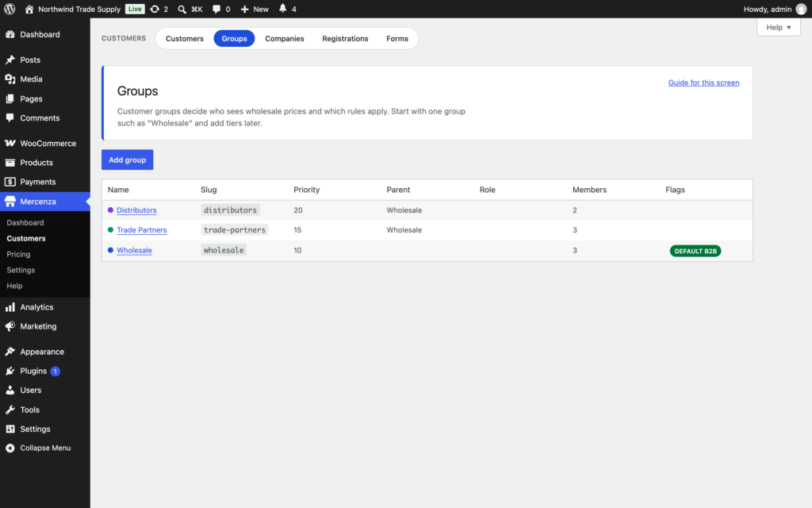The image size is (812, 508).
Task: Open Mercenza Pricing submenu item
Action: [x=18, y=254]
